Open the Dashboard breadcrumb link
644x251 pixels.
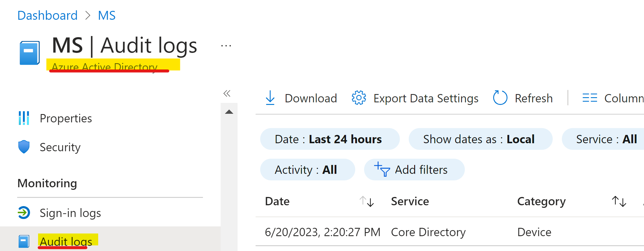(x=48, y=15)
